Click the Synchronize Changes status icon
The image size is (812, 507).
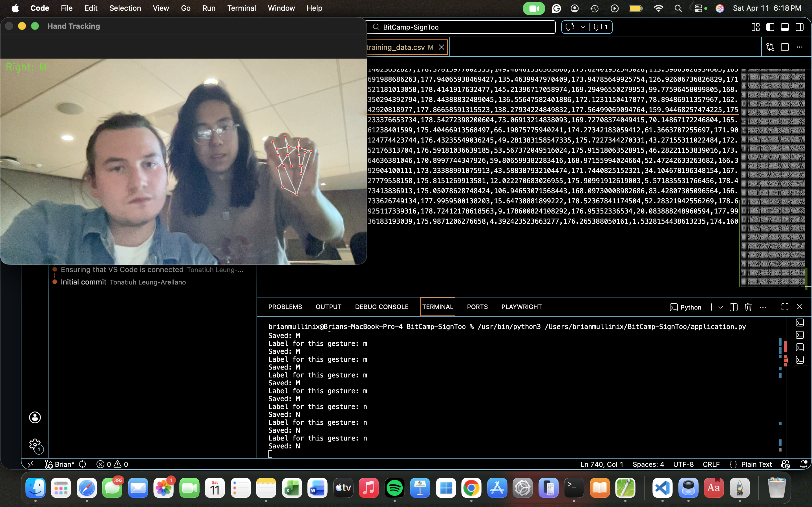83,464
